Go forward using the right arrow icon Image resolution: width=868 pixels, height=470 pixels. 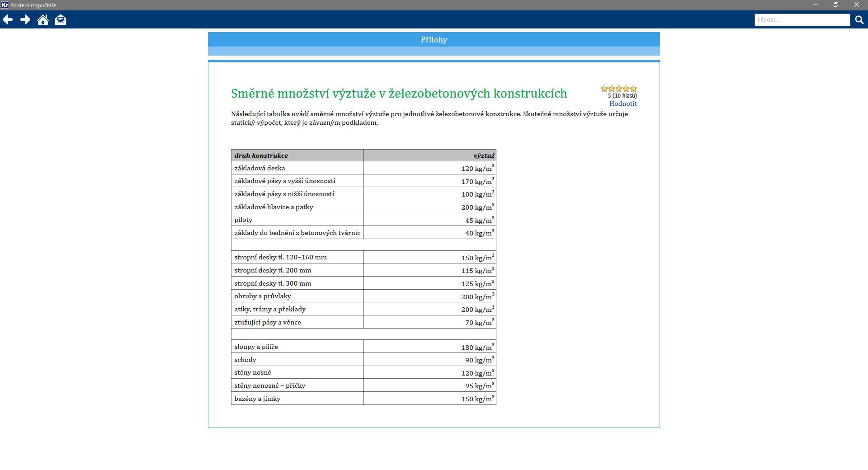pyautogui.click(x=25, y=19)
